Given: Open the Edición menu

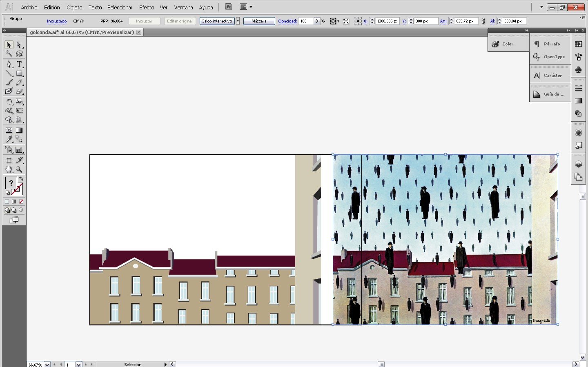Looking at the screenshot, I should tap(52, 7).
